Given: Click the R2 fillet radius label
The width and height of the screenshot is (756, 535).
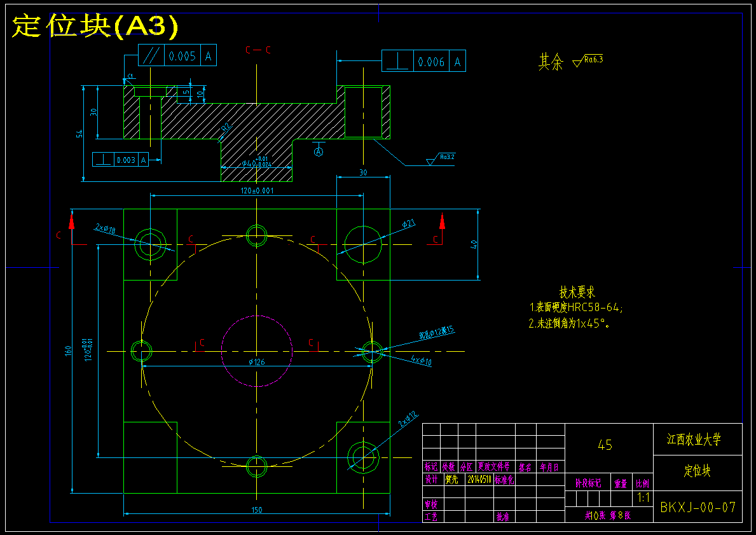Looking at the screenshot, I should pos(226,127).
